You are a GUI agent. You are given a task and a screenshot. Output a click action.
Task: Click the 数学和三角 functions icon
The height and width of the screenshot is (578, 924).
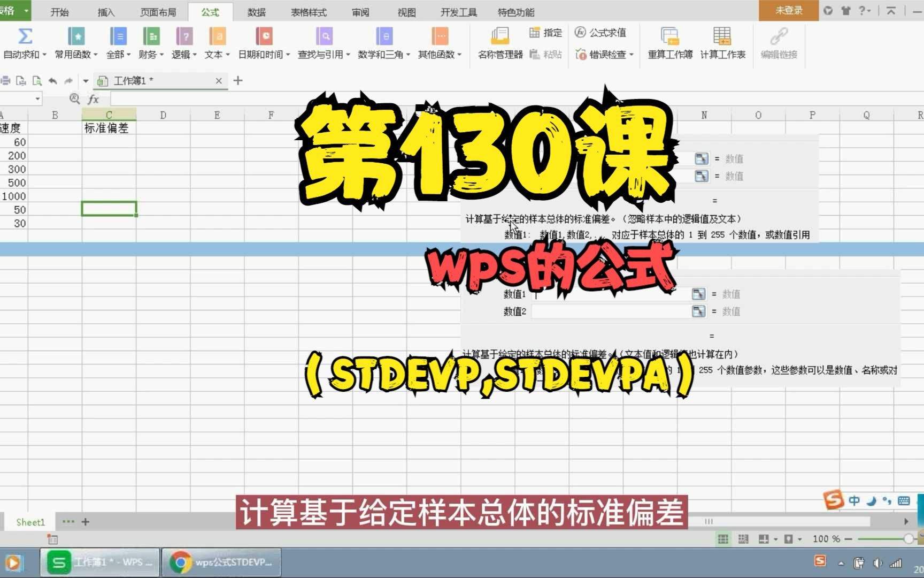click(x=384, y=36)
